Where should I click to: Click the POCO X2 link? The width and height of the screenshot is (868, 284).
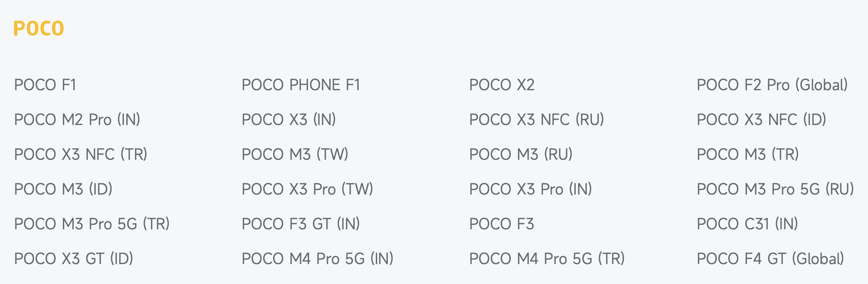click(502, 85)
